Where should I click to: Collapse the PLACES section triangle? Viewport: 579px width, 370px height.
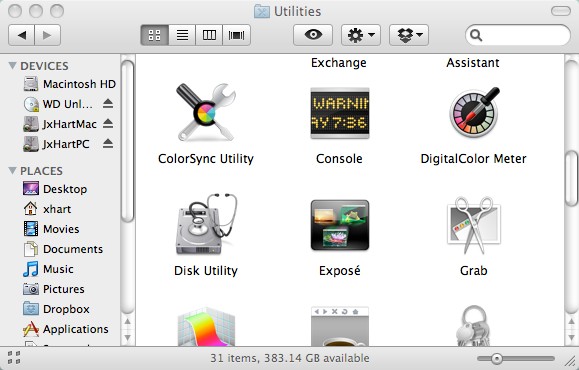(12, 170)
